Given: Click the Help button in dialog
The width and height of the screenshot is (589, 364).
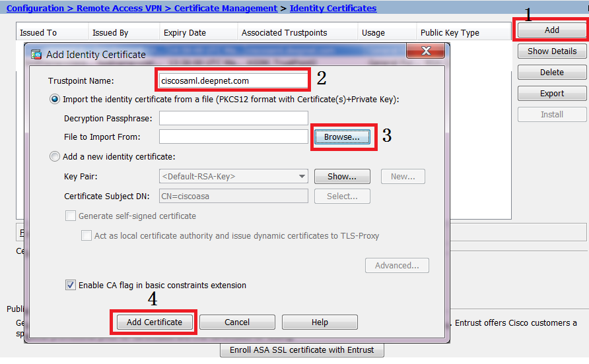Looking at the screenshot, I should click(320, 322).
